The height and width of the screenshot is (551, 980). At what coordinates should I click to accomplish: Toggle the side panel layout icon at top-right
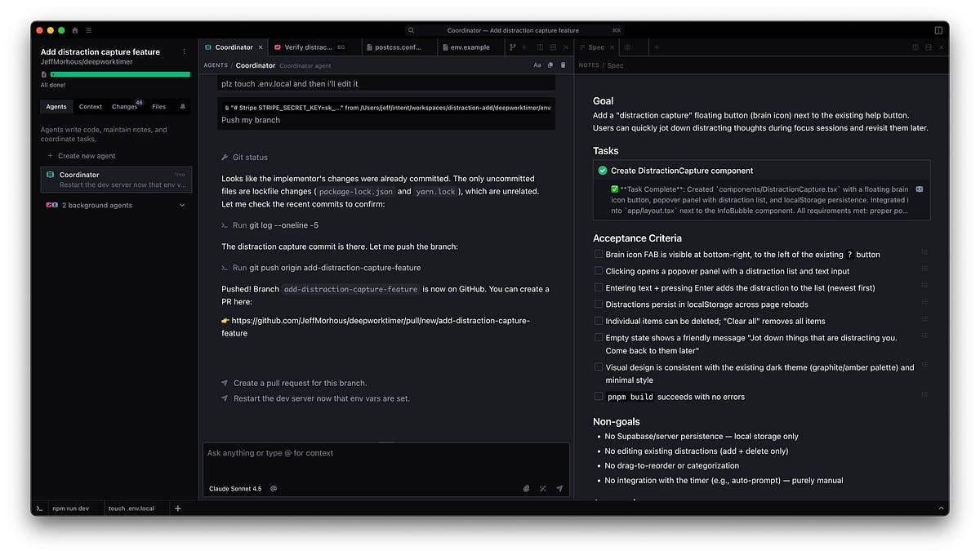click(x=938, y=30)
